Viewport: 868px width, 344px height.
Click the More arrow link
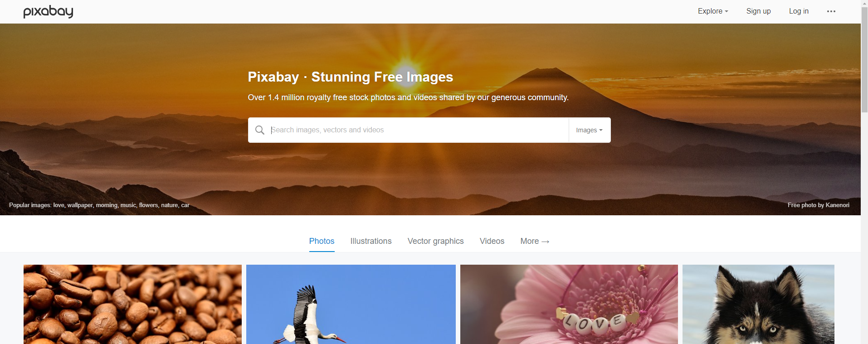tap(535, 241)
